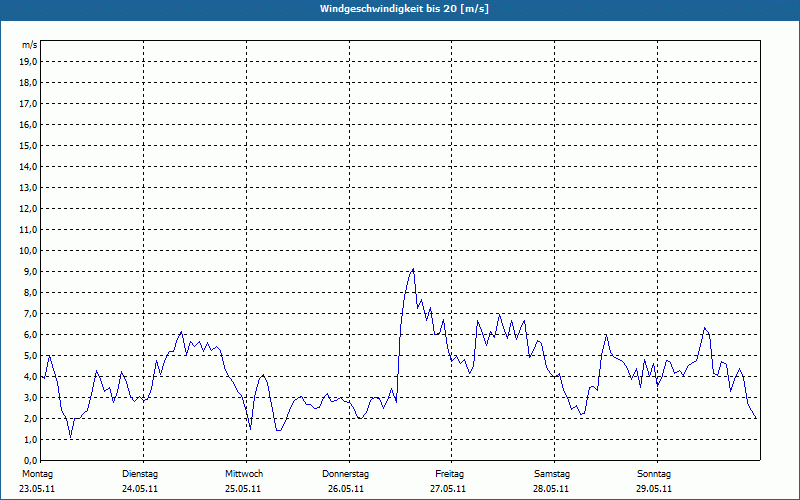Click the 11,0 y-axis label
The height and width of the screenshot is (500, 800).
coord(28,230)
